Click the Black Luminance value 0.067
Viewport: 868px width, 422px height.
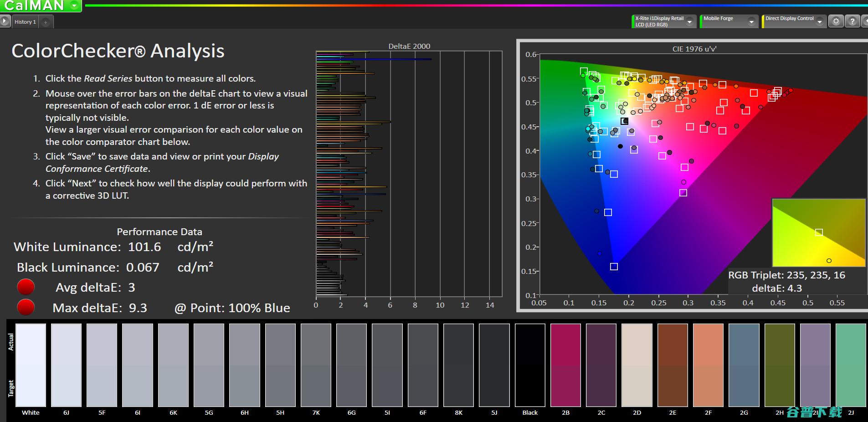[x=143, y=267]
